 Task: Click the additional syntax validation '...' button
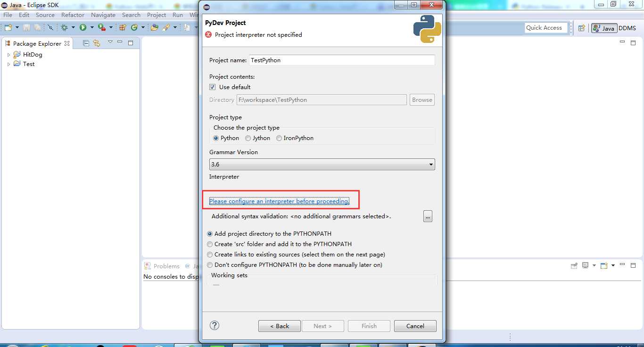click(x=428, y=216)
